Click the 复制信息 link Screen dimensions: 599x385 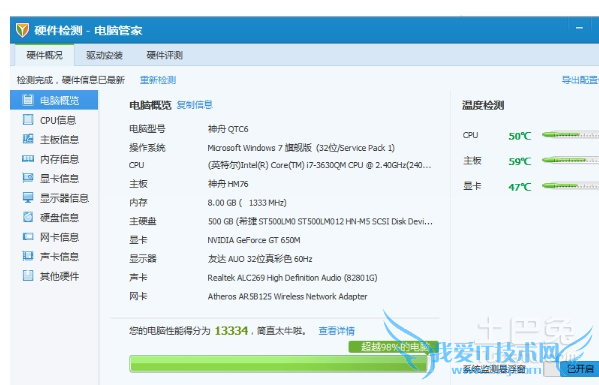click(194, 105)
